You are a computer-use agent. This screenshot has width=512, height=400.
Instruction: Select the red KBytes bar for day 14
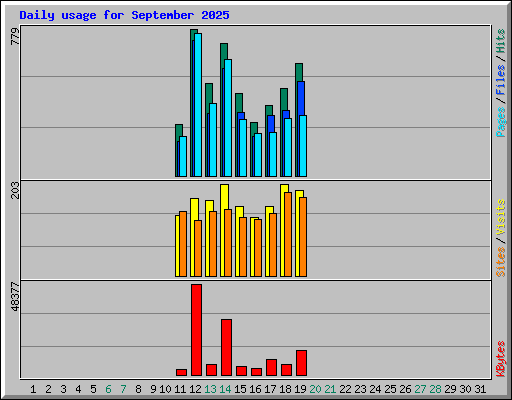(226, 348)
